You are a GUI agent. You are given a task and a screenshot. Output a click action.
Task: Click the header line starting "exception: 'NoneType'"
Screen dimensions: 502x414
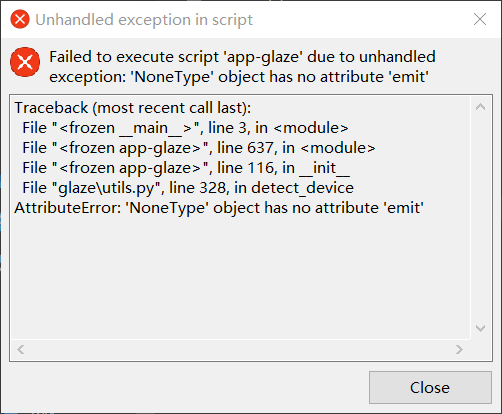click(239, 77)
